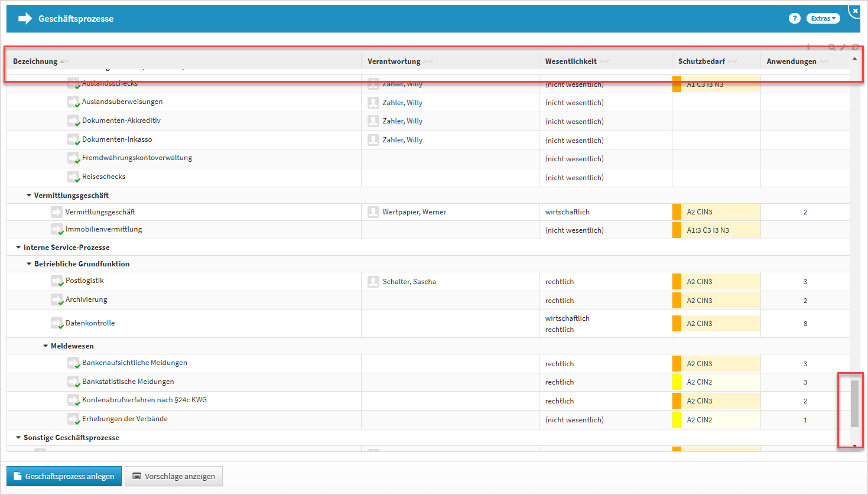The width and height of the screenshot is (868, 495).
Task: Click the search magnifier icon above table
Action: (831, 47)
